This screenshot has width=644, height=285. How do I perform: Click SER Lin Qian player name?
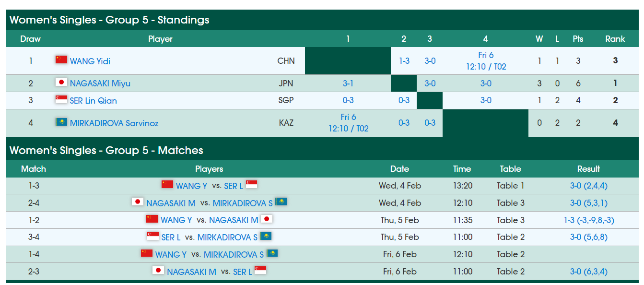pos(94,101)
